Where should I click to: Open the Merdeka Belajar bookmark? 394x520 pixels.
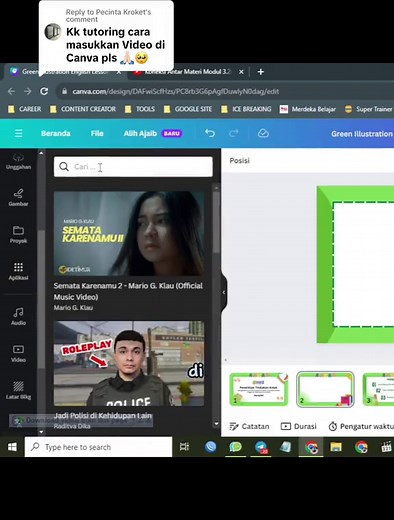308,109
